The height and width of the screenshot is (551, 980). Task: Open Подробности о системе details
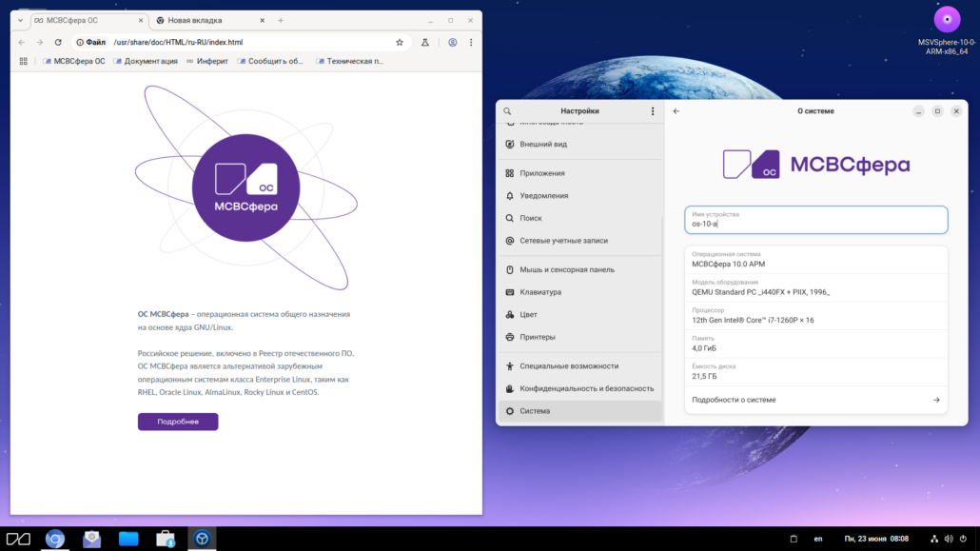[x=815, y=399]
